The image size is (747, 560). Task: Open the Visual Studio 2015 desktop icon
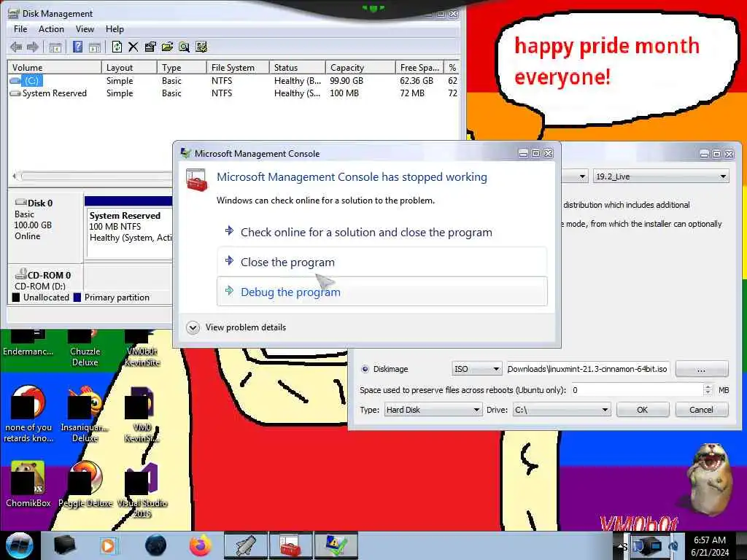pyautogui.click(x=142, y=489)
